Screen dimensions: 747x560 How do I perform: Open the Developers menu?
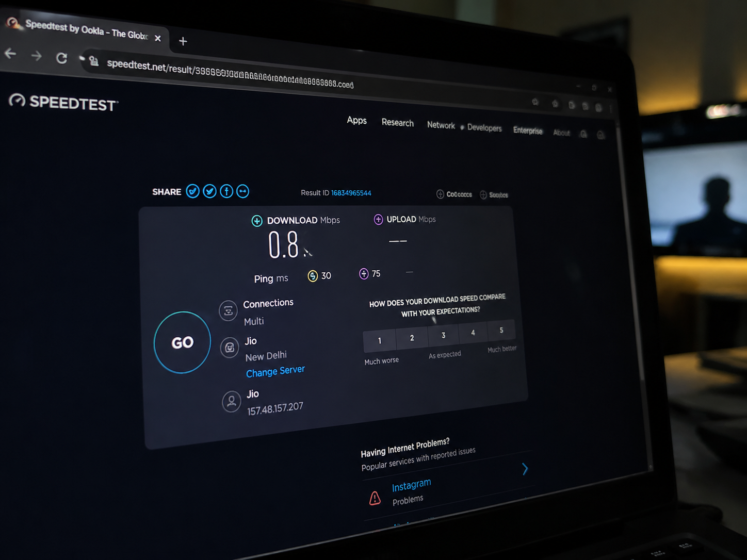(484, 128)
